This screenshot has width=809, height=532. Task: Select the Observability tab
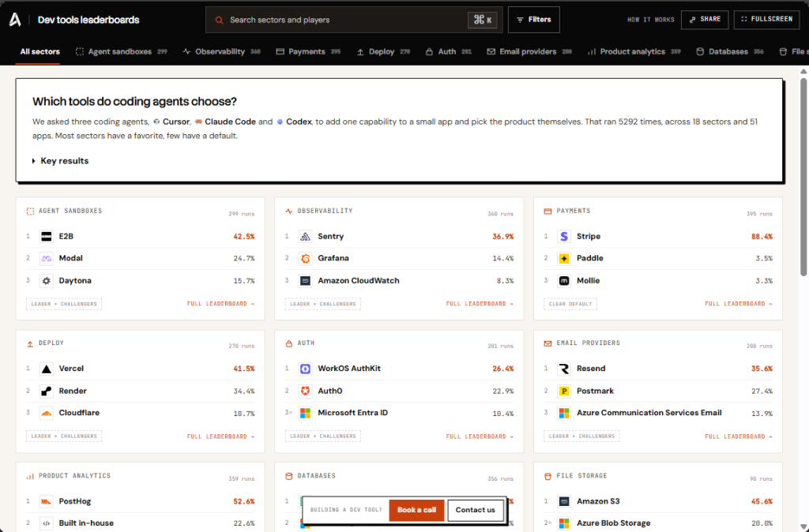click(x=221, y=51)
